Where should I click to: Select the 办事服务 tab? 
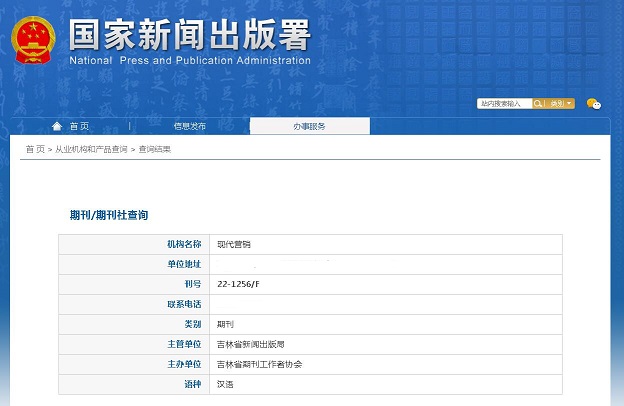[309, 126]
